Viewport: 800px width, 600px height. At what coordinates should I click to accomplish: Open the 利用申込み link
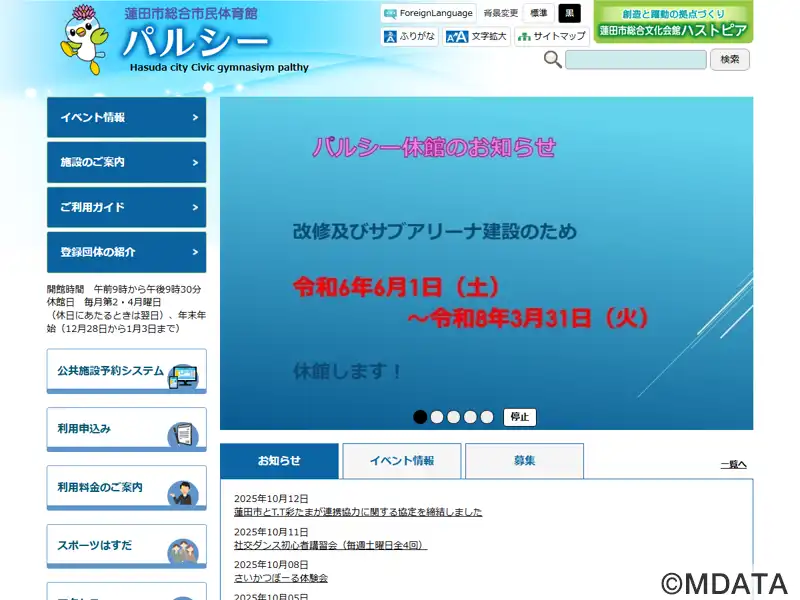127,429
